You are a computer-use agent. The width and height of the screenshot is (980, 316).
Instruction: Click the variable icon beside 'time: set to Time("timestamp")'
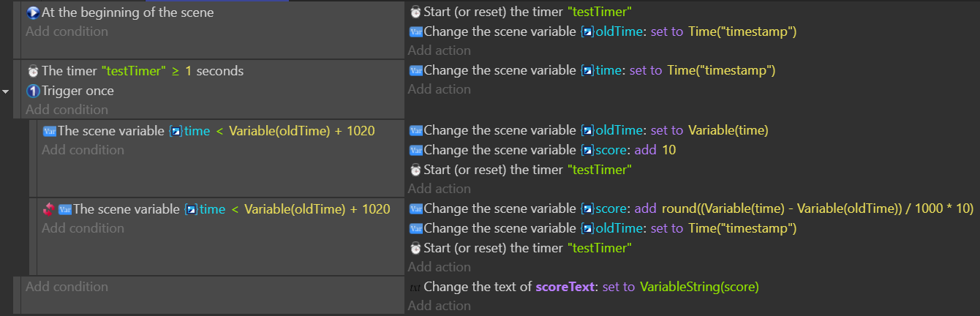pos(415,71)
